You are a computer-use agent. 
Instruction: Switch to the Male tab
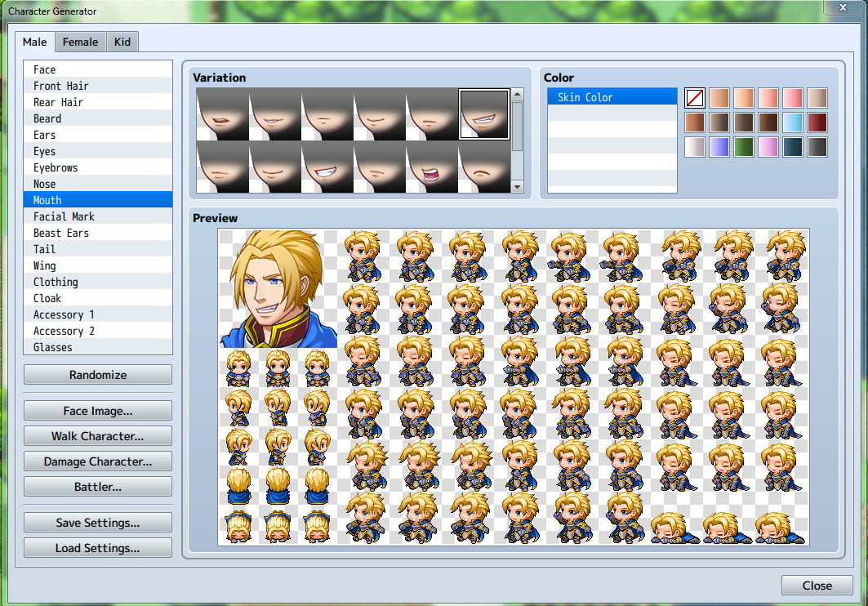[x=35, y=42]
